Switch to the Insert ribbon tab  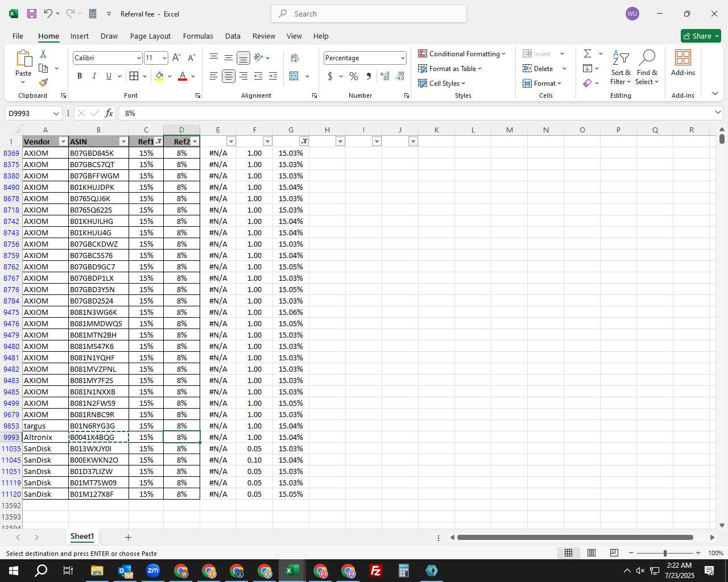coord(80,36)
